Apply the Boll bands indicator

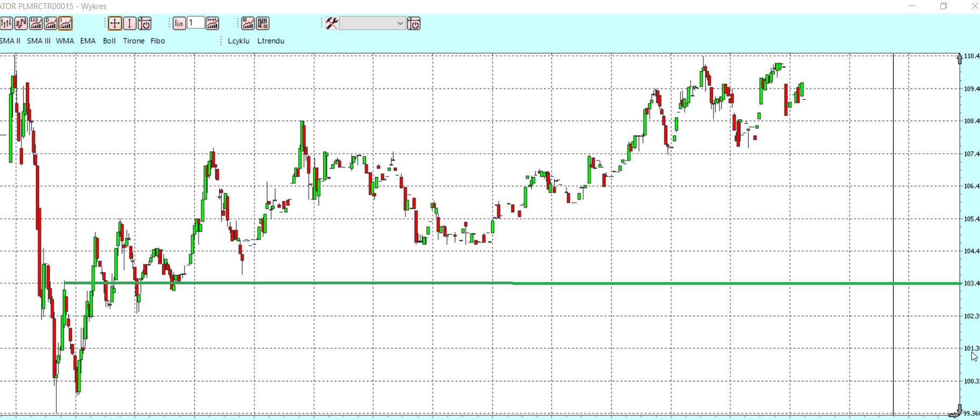(109, 41)
